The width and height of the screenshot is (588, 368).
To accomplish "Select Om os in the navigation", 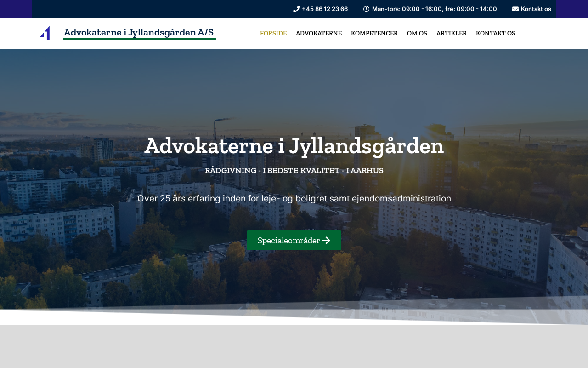I will click(x=417, y=33).
